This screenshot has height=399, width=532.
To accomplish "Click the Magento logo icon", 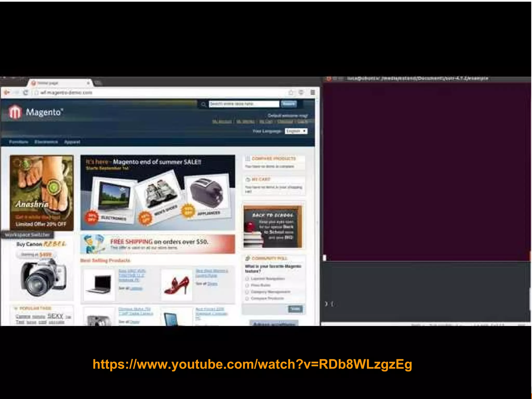I will pyautogui.click(x=15, y=112).
